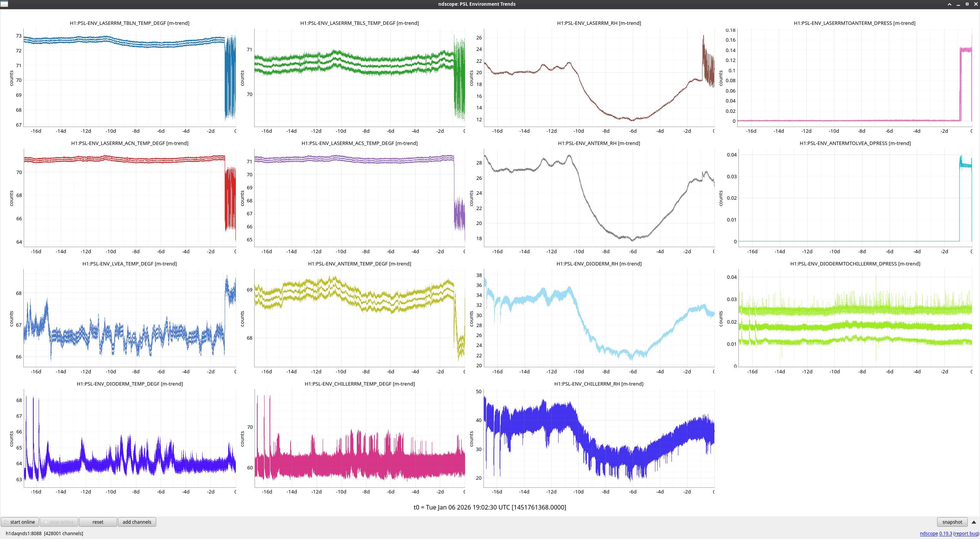Open the 0.19.3 version link
Image resolution: width=980 pixels, height=539 pixels.
pyautogui.click(x=946, y=533)
